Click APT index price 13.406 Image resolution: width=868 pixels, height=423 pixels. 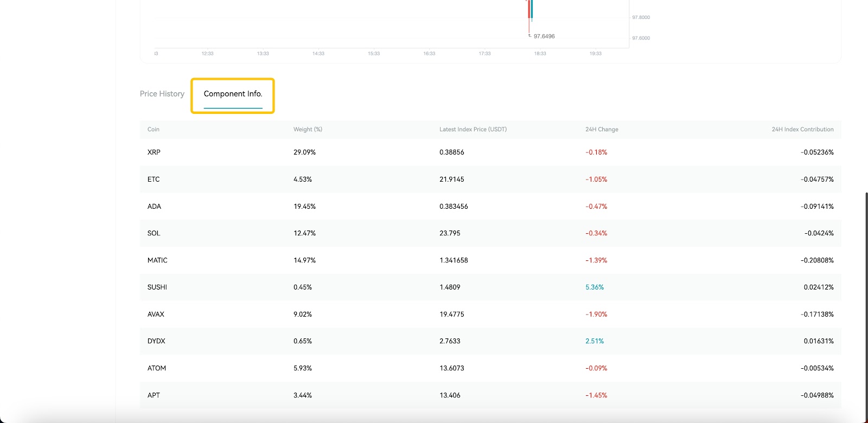[450, 395]
